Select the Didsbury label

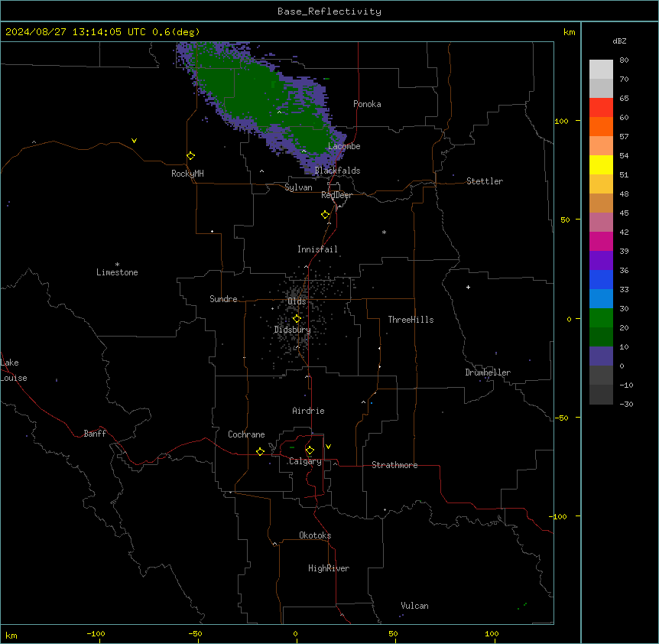(x=292, y=330)
